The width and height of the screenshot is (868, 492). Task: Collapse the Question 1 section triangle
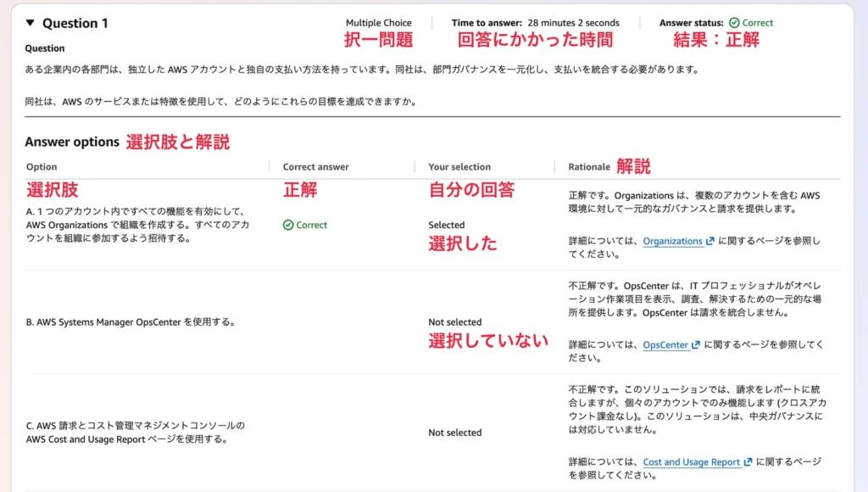tap(30, 23)
